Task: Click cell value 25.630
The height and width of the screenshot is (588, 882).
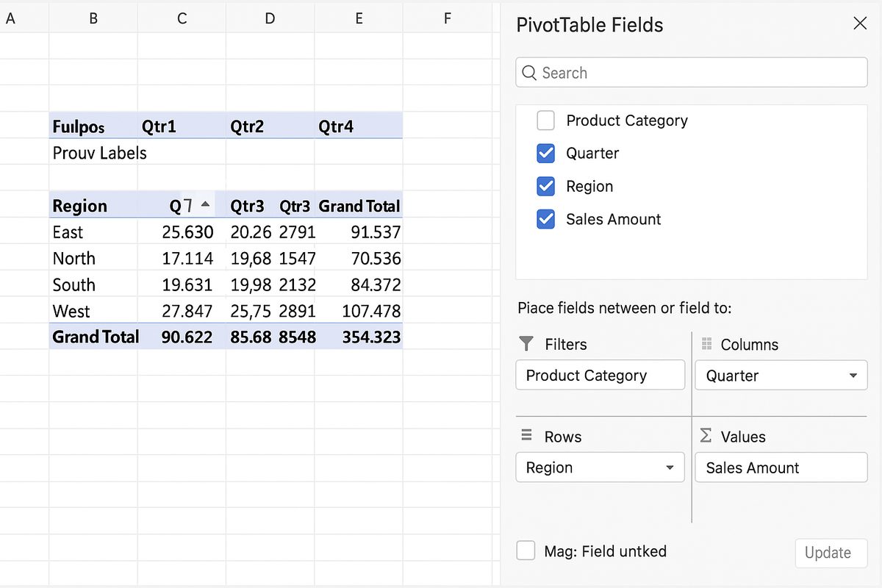Action: pos(187,232)
